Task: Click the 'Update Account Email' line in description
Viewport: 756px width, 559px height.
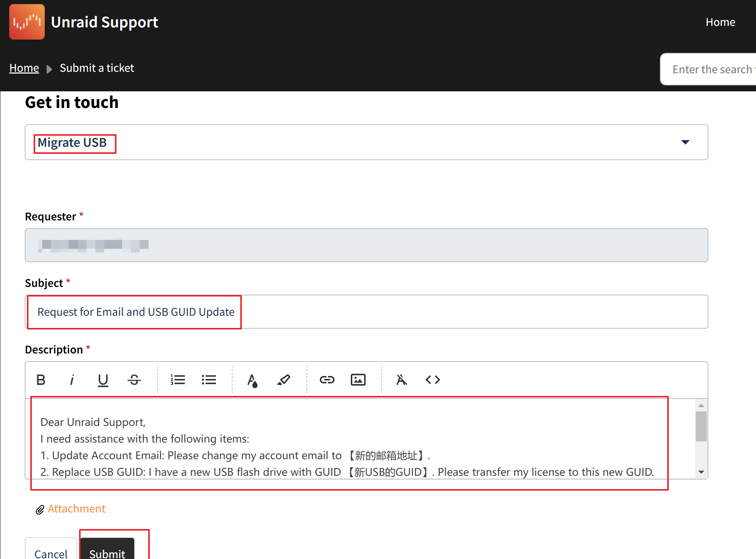Action: (x=235, y=455)
